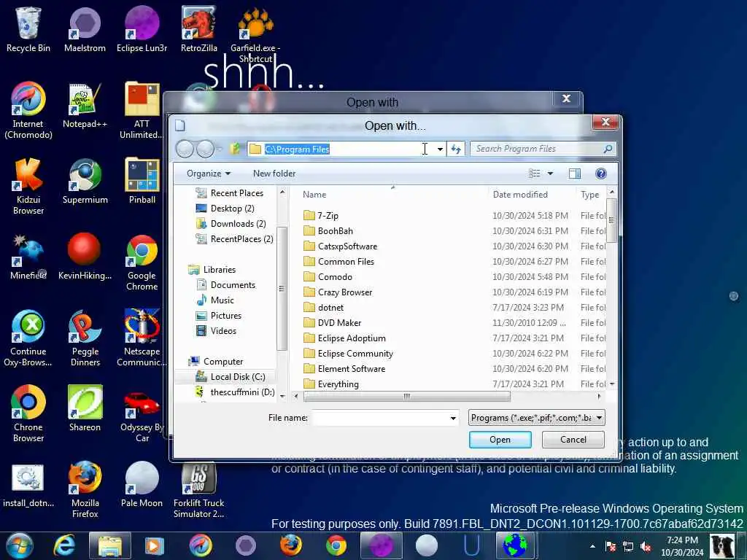Image resolution: width=747 pixels, height=560 pixels.
Task: Launch Chrone Browser desktop icon
Action: [28, 414]
